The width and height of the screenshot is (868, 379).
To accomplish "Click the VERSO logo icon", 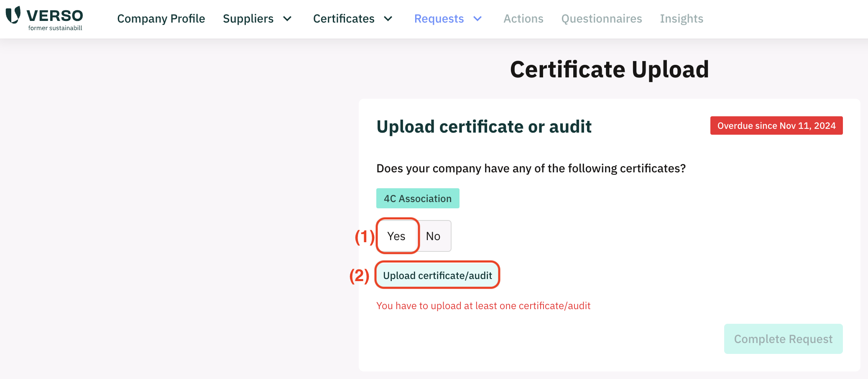I will [x=13, y=15].
